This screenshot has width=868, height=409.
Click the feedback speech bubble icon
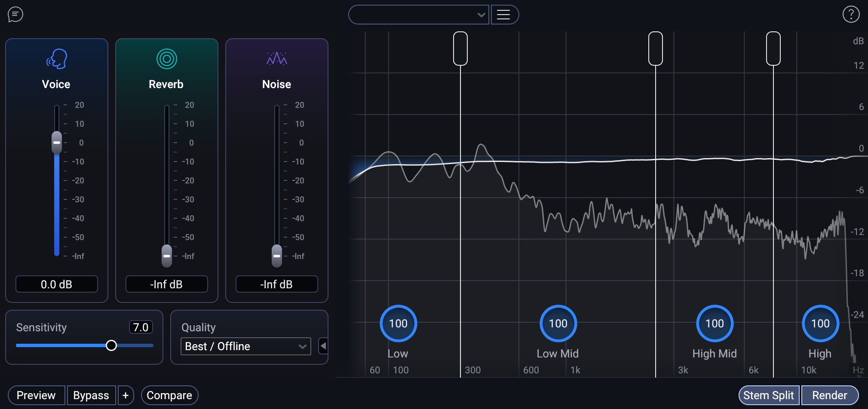pos(15,15)
